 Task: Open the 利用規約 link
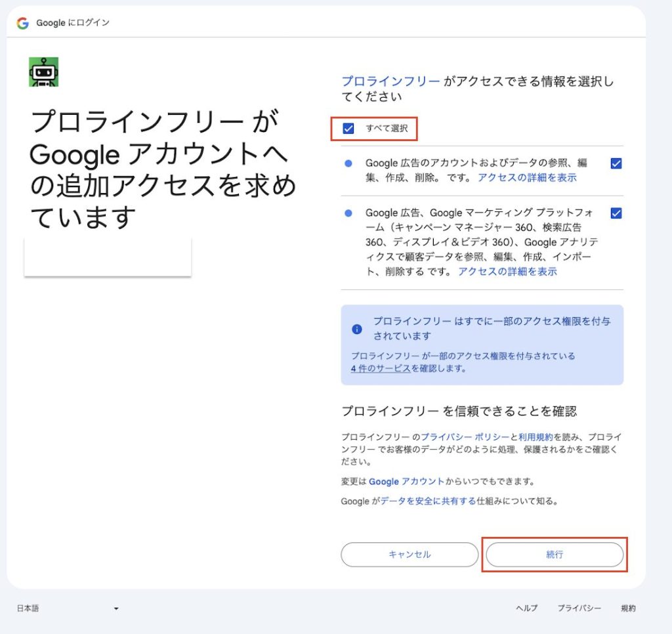(x=535, y=437)
